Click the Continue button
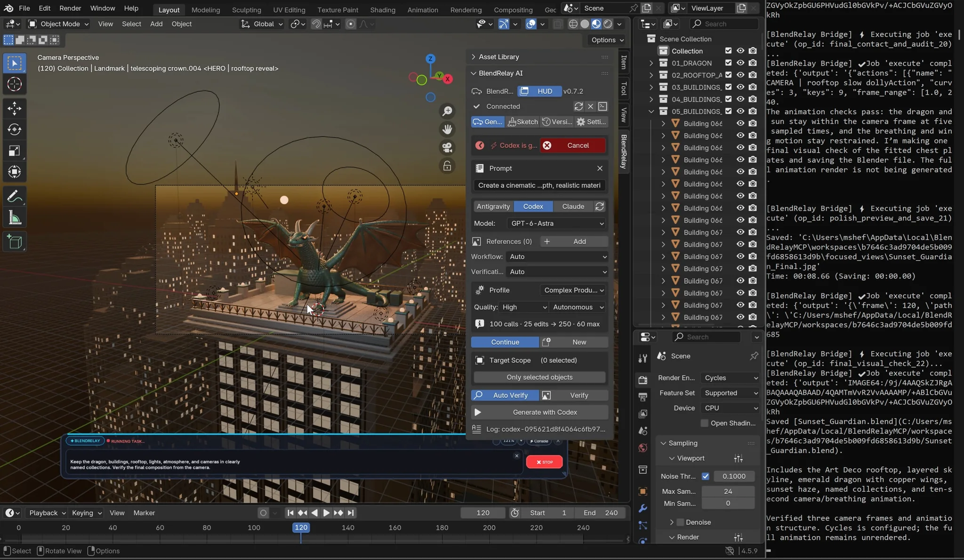The image size is (964, 560). 505,342
